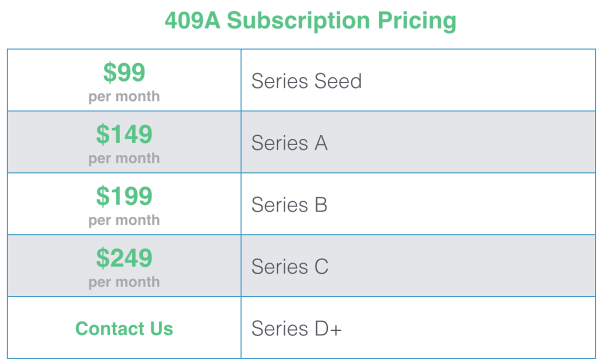Click 'per month' under the $199 price
The width and height of the screenshot is (600, 364).
click(124, 220)
